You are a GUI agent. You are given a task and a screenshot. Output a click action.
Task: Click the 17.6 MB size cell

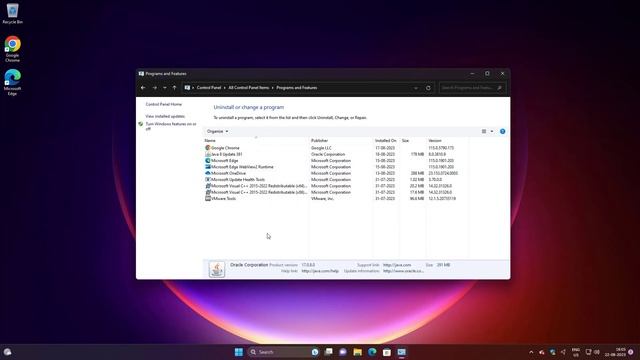417,192
